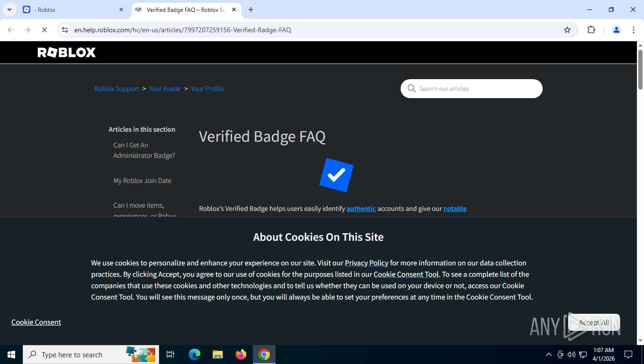Select the Verified Badge FAQ tab
Screen dimensions: 644x364
pyautogui.click(x=186, y=9)
